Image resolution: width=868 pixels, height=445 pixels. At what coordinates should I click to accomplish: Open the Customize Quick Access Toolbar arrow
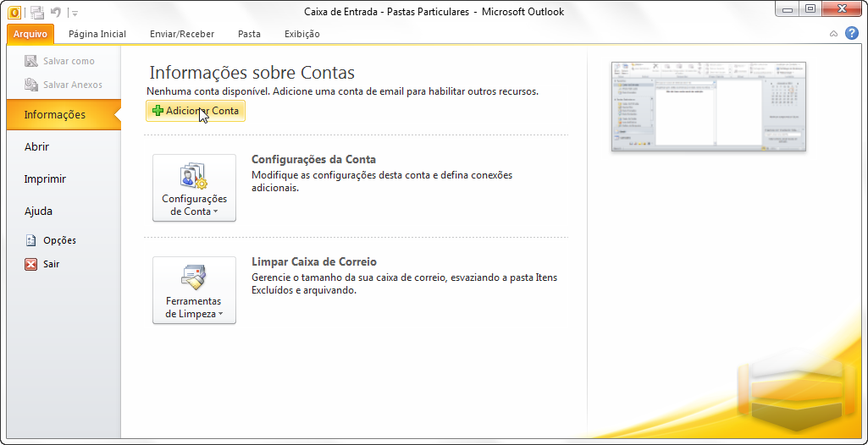(75, 13)
